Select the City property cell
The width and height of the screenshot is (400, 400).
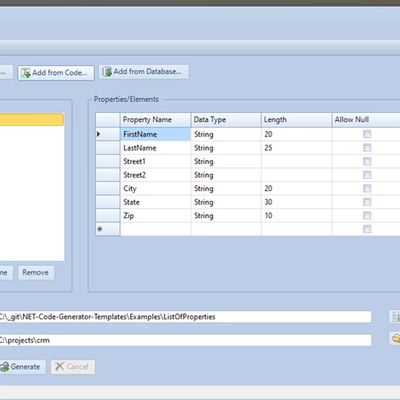[x=155, y=188]
